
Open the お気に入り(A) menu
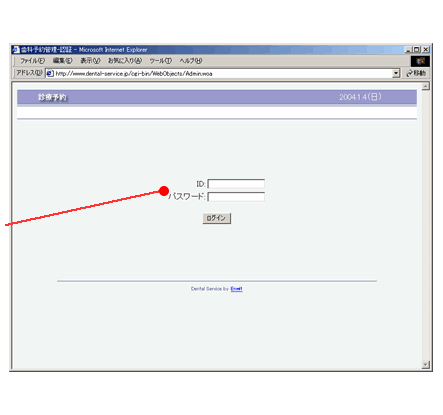point(125,61)
